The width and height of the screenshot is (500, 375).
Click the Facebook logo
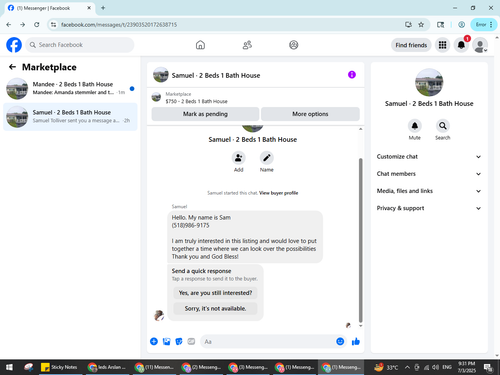tap(14, 45)
